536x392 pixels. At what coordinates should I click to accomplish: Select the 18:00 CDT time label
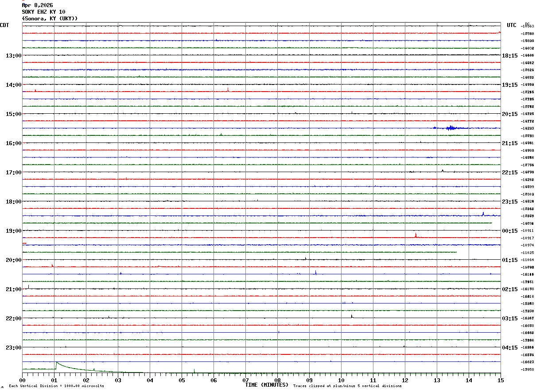coord(13,202)
